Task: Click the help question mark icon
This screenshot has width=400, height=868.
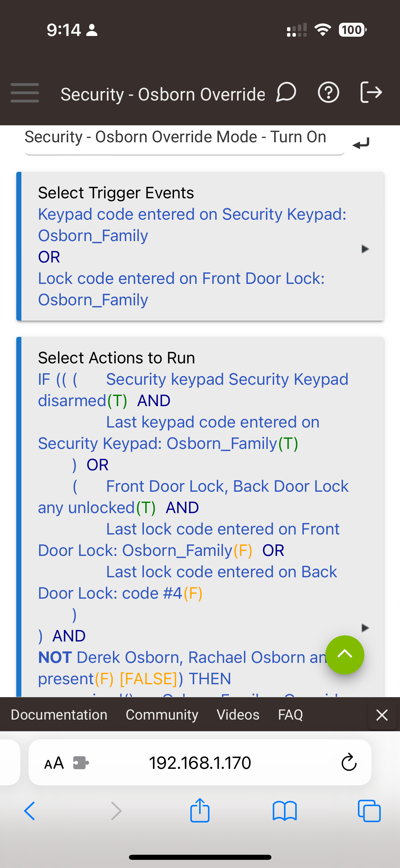Action: click(x=328, y=92)
